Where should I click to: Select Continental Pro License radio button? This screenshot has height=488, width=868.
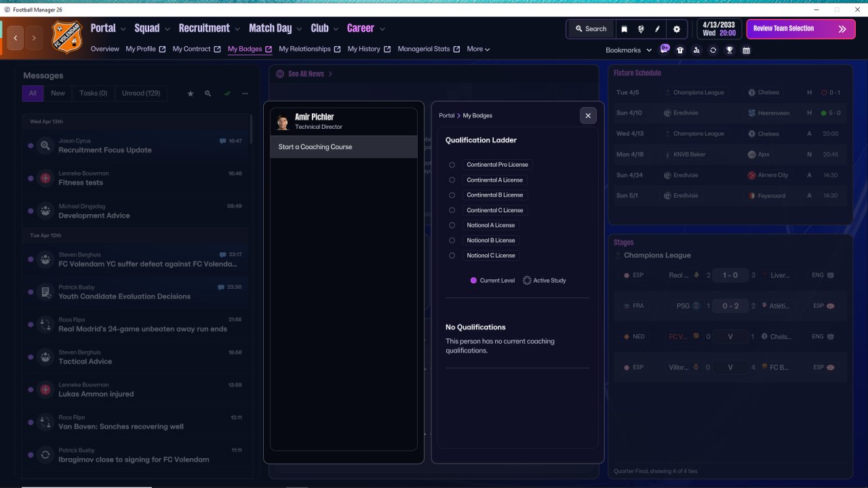point(452,165)
